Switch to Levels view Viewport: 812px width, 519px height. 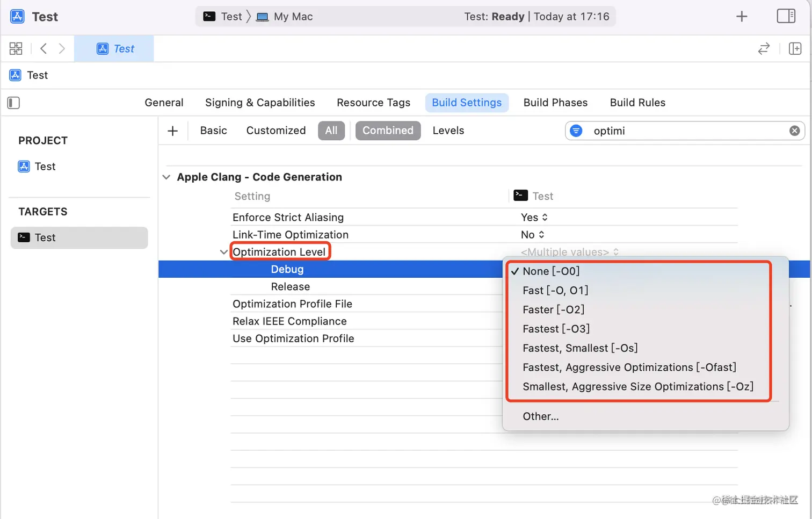448,131
